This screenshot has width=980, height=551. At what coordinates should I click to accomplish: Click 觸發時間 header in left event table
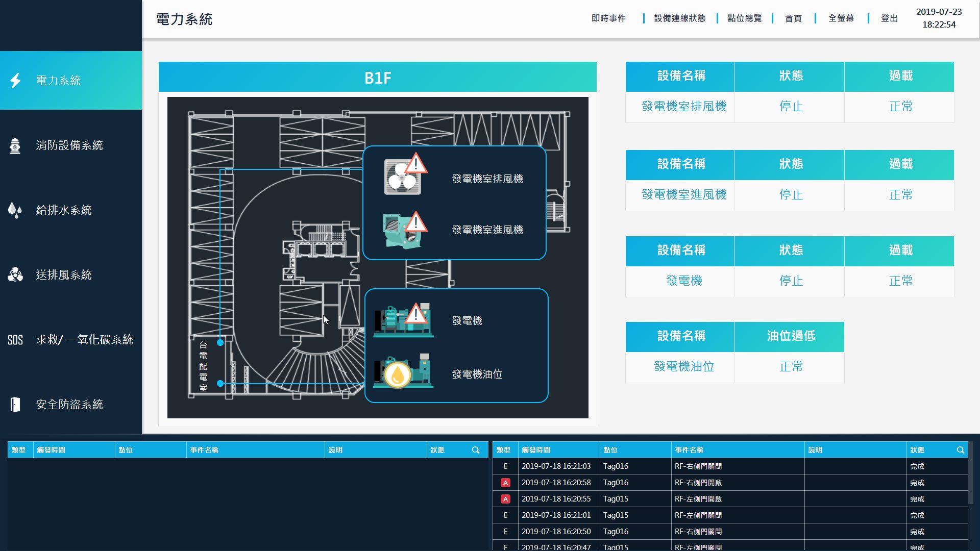coord(74,450)
